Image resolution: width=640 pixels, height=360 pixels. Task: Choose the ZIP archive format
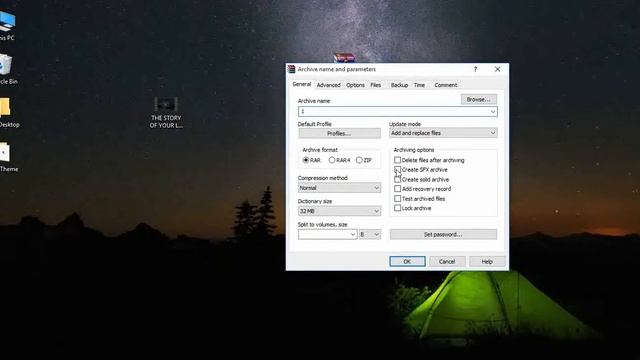pyautogui.click(x=359, y=160)
